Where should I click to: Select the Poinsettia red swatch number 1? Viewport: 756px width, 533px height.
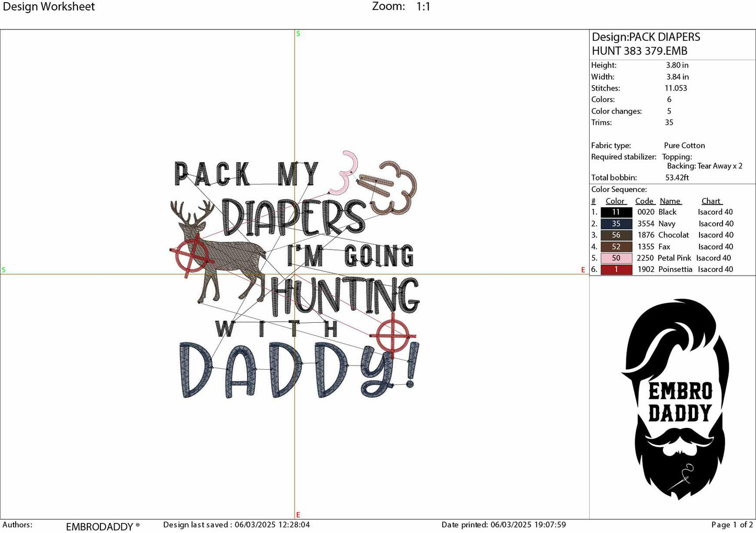pyautogui.click(x=616, y=270)
